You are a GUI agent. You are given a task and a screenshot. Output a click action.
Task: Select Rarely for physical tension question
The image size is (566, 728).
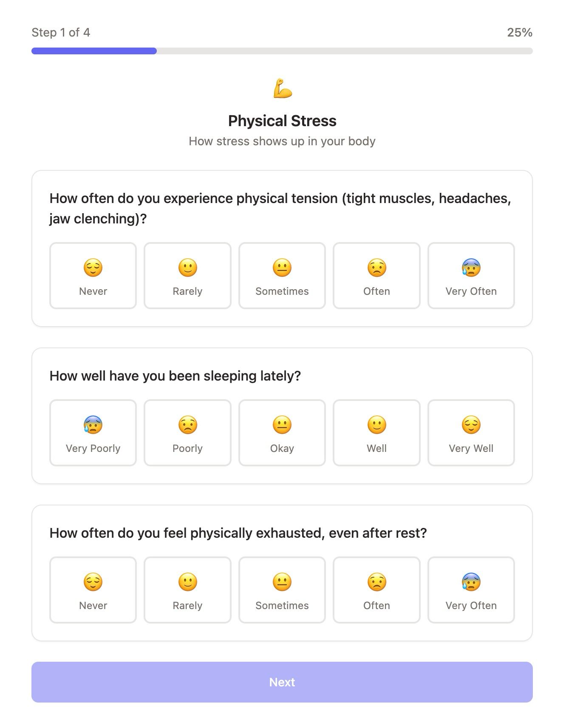click(187, 276)
